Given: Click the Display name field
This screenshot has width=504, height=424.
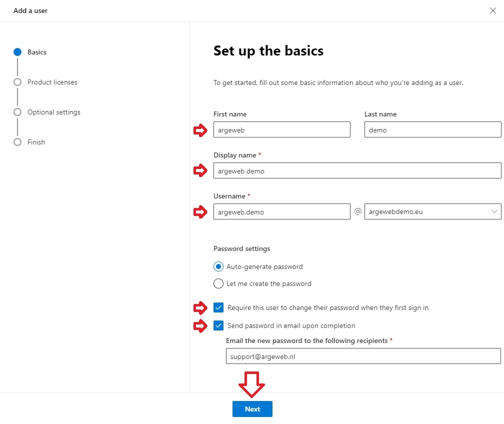Looking at the screenshot, I should [x=357, y=170].
